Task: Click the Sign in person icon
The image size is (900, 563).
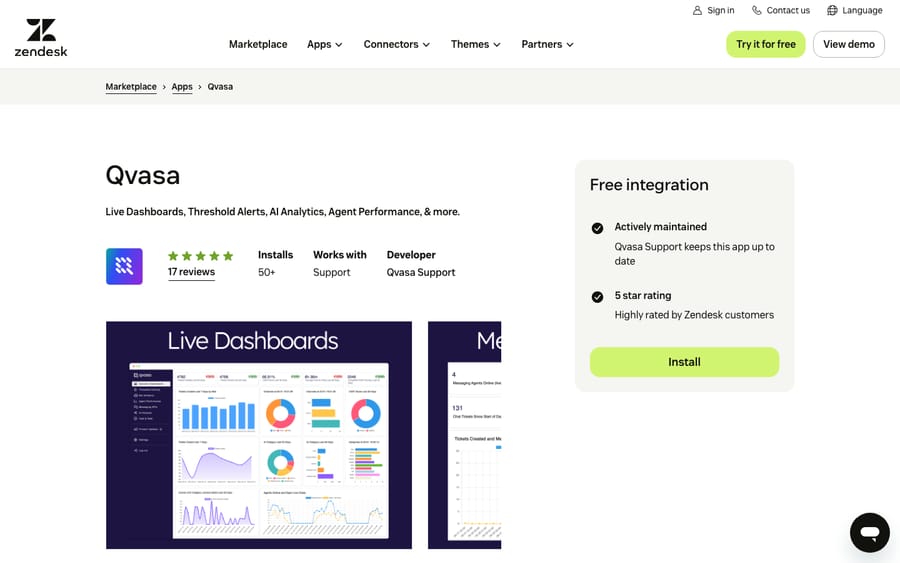Action: (x=697, y=10)
